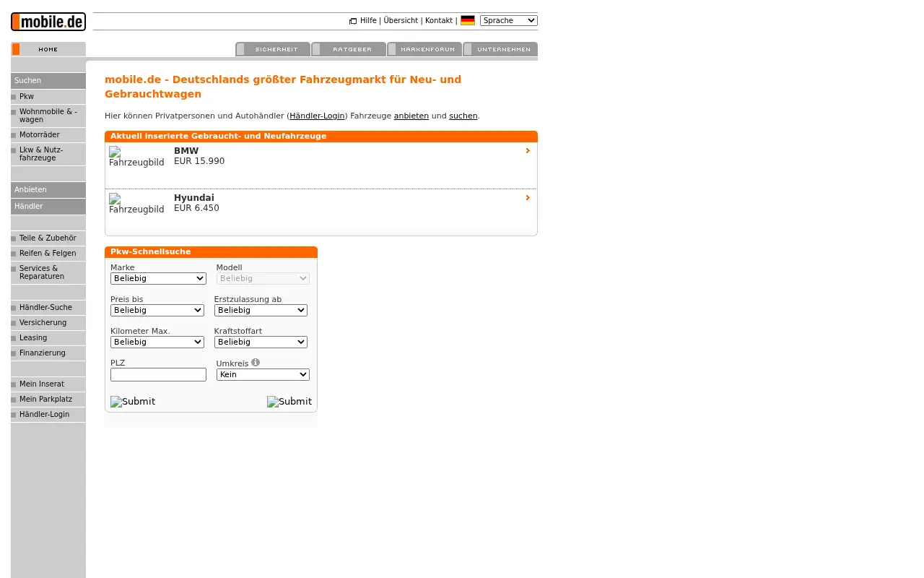Image resolution: width=924 pixels, height=578 pixels.
Task: Switch to the Sicherheit tab
Action: 273,49
